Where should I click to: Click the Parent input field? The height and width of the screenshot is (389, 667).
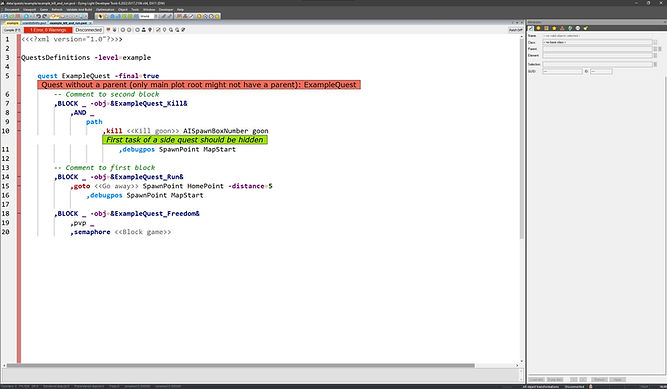click(x=597, y=49)
